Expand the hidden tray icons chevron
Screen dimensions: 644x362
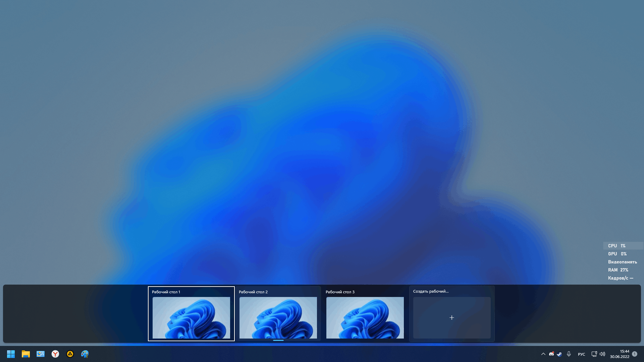coord(543,354)
